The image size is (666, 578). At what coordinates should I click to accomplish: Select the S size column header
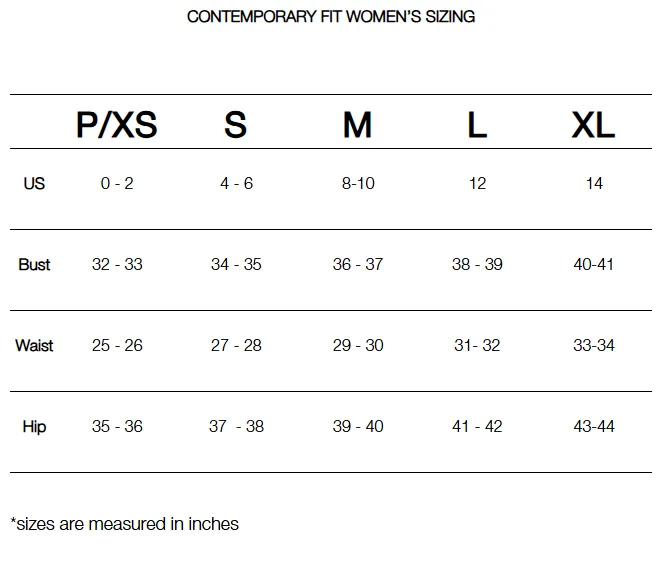[235, 125]
